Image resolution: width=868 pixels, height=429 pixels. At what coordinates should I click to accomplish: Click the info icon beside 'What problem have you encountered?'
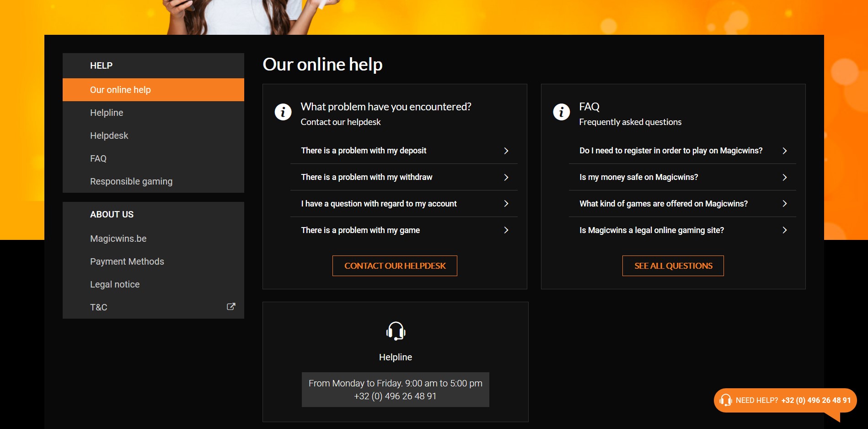[x=283, y=112]
